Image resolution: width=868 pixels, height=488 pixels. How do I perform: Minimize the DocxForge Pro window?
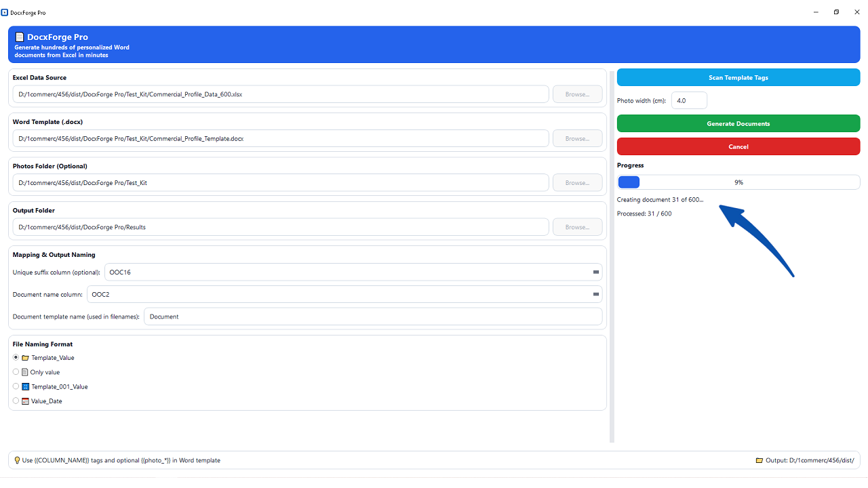(x=816, y=12)
